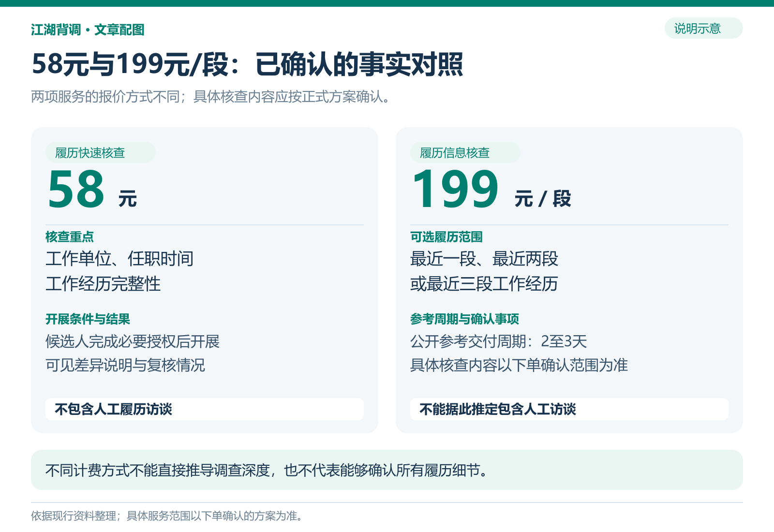Click the large 58 price figure
This screenshot has width=774, height=532.
[x=76, y=189]
